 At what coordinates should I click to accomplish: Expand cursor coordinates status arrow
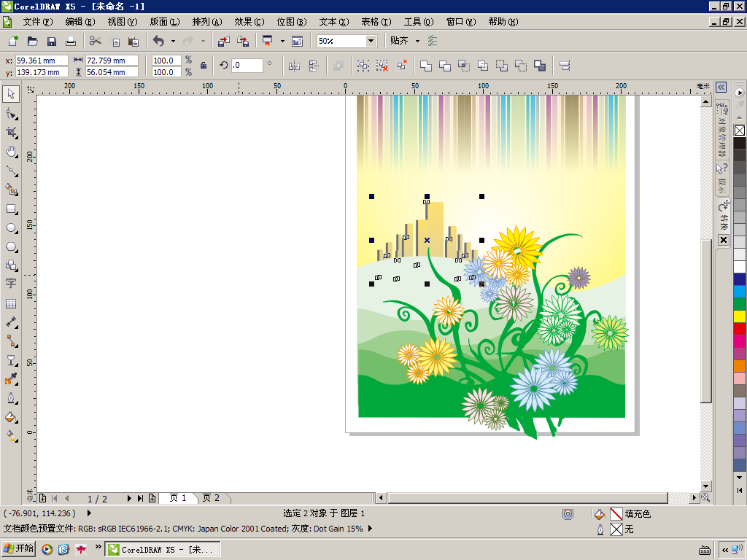[x=89, y=513]
